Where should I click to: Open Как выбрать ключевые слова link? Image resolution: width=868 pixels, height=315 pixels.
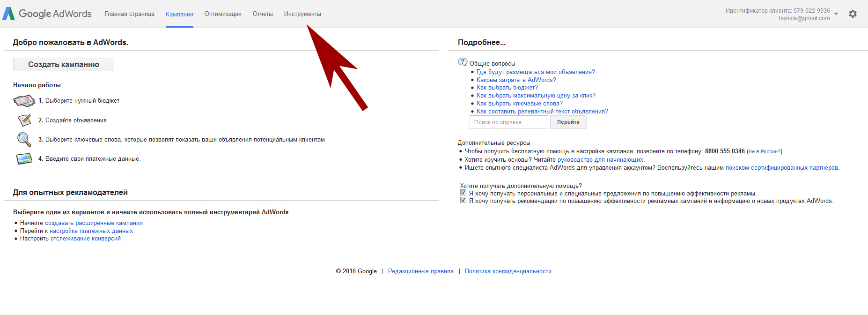(520, 104)
